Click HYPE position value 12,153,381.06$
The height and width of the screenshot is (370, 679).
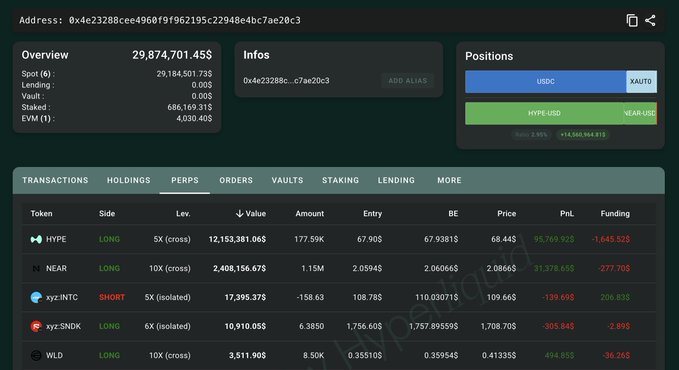click(x=237, y=239)
